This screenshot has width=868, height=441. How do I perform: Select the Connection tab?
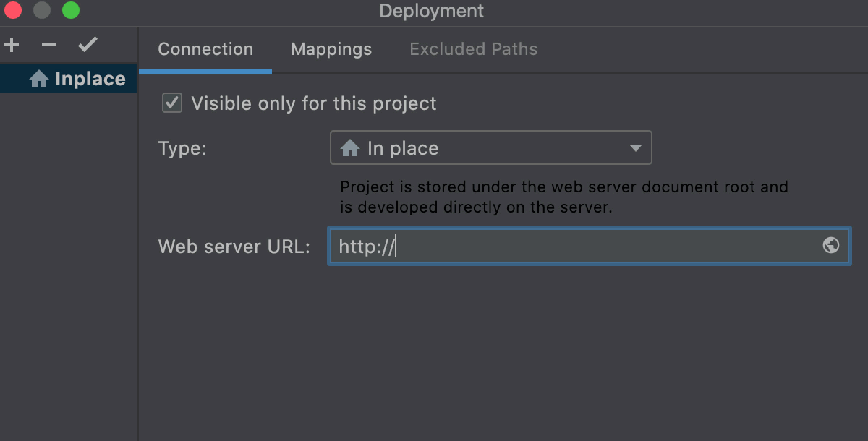coord(205,49)
